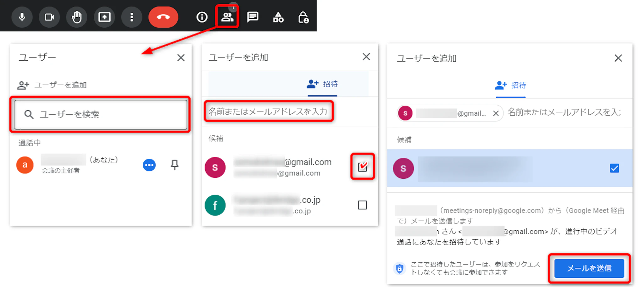Pin yourself with the pin icon

[x=175, y=165]
